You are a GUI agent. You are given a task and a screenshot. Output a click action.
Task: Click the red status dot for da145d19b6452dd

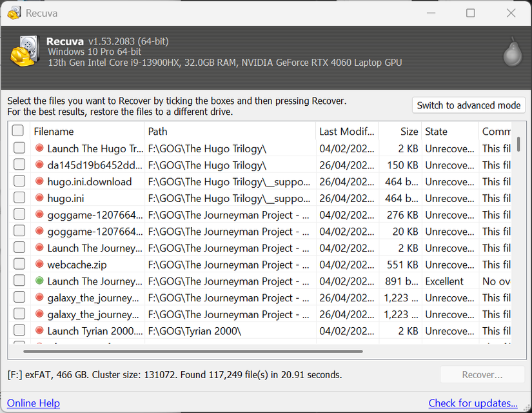(39, 165)
